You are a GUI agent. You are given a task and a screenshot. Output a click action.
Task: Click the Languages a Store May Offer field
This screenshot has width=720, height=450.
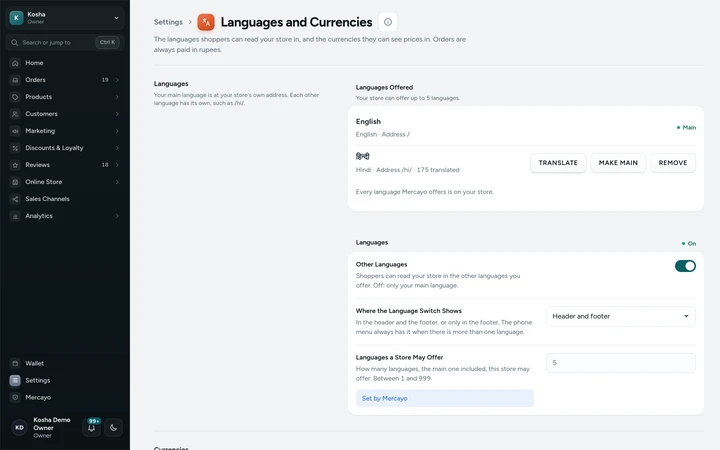621,363
